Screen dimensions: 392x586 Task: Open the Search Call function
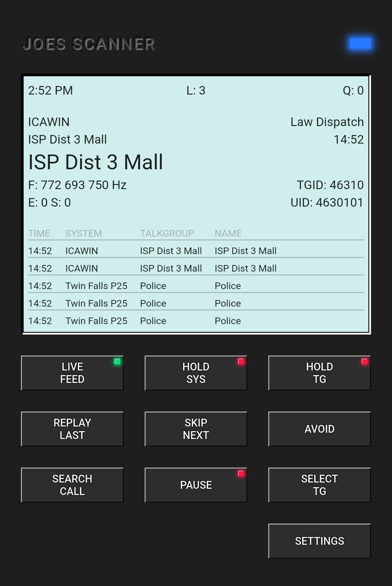(x=72, y=485)
